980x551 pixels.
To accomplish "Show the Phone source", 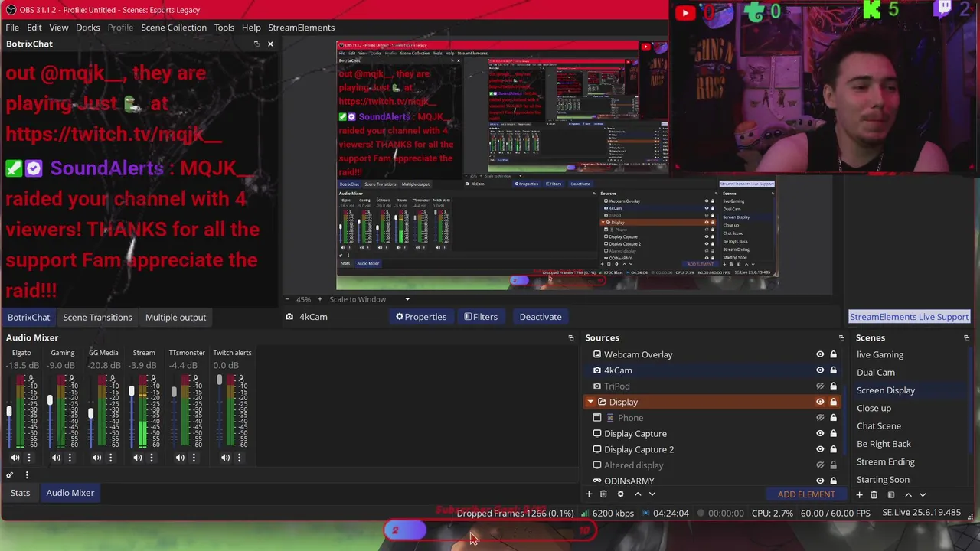I will (x=820, y=418).
